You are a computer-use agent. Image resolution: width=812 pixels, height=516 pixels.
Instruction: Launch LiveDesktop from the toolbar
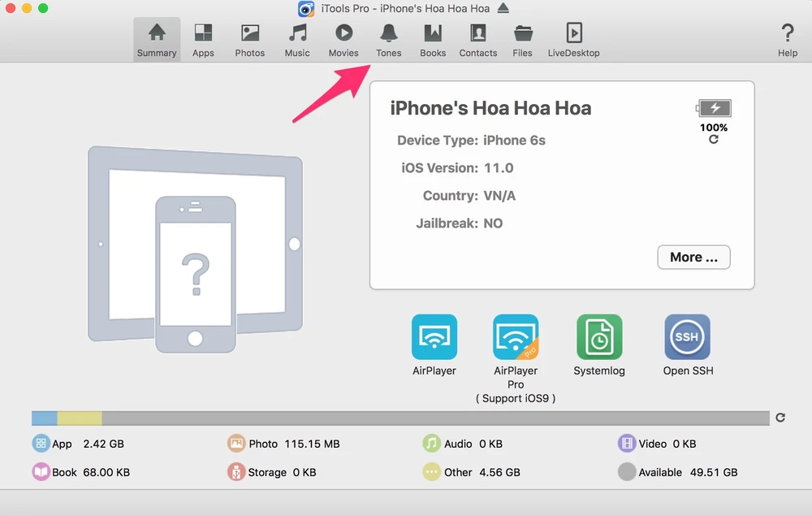(573, 40)
